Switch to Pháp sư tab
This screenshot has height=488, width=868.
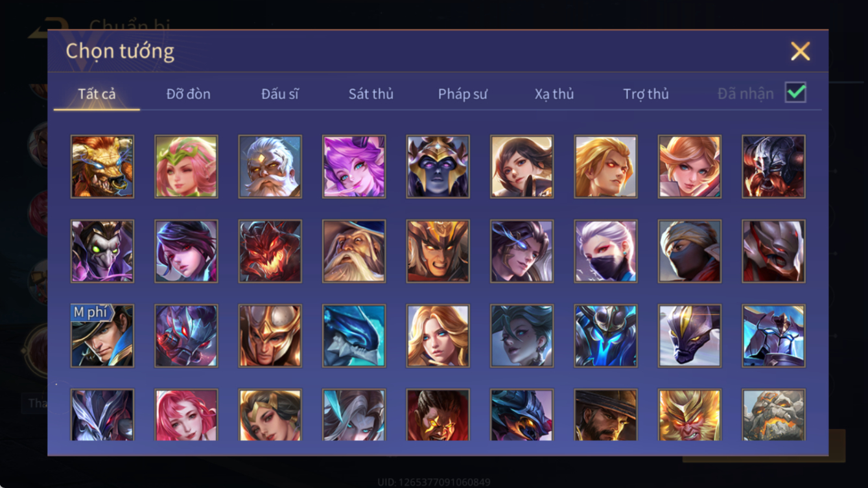click(462, 94)
